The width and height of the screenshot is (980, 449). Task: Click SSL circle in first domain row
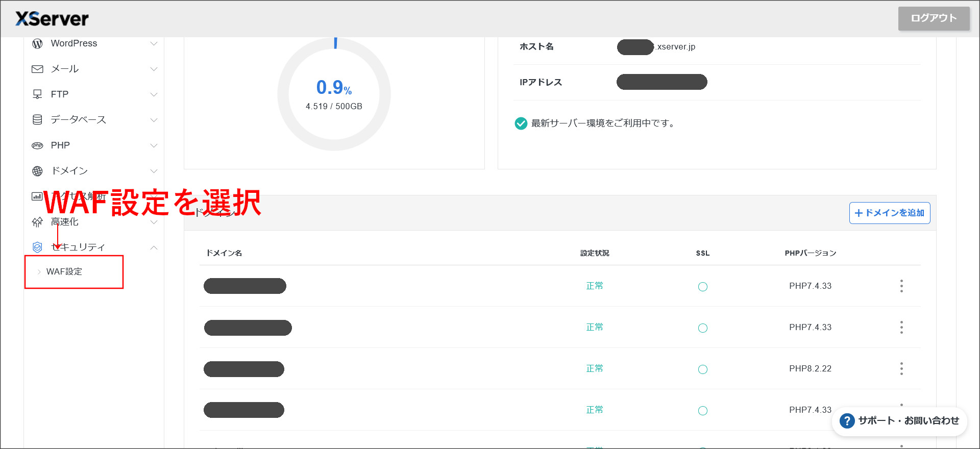[x=703, y=287]
